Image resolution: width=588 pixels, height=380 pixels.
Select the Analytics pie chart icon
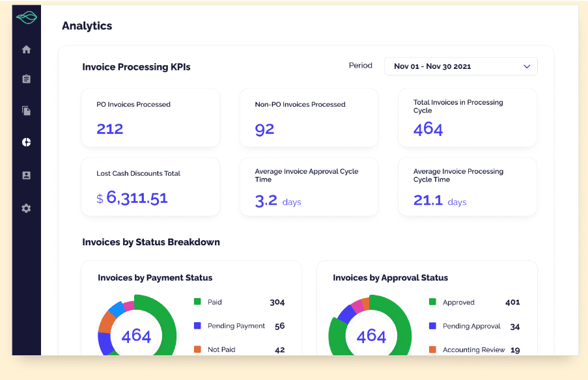[x=27, y=142]
